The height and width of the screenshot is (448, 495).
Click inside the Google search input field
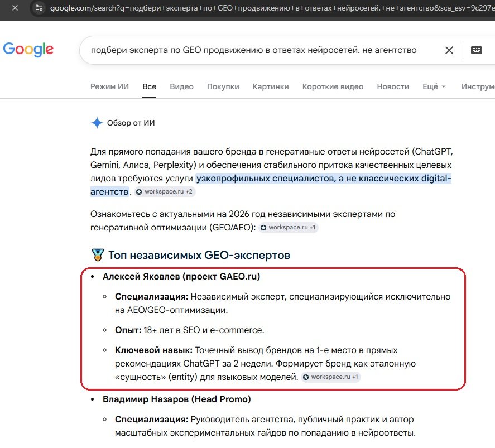pyautogui.click(x=253, y=50)
